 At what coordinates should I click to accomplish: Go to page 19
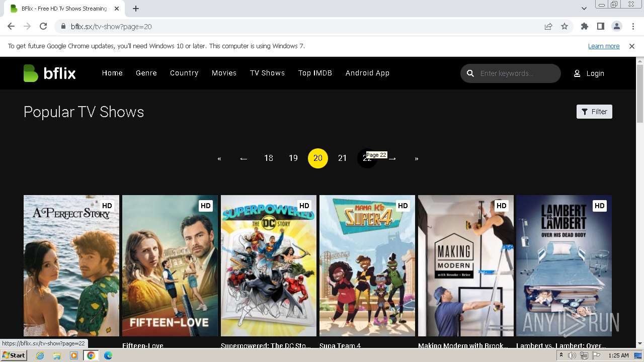click(293, 158)
